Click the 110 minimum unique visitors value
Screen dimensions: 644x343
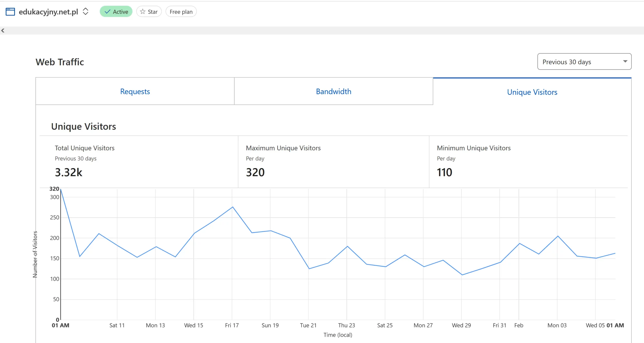444,172
